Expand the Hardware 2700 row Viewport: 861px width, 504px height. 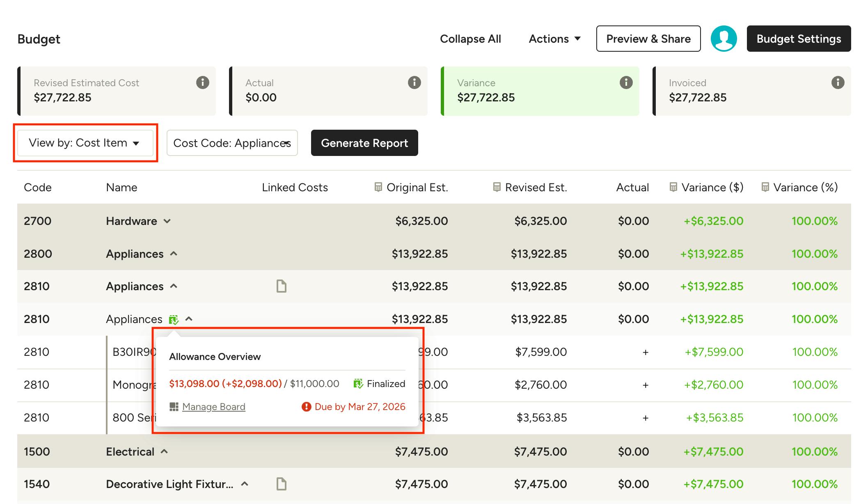pos(167,221)
